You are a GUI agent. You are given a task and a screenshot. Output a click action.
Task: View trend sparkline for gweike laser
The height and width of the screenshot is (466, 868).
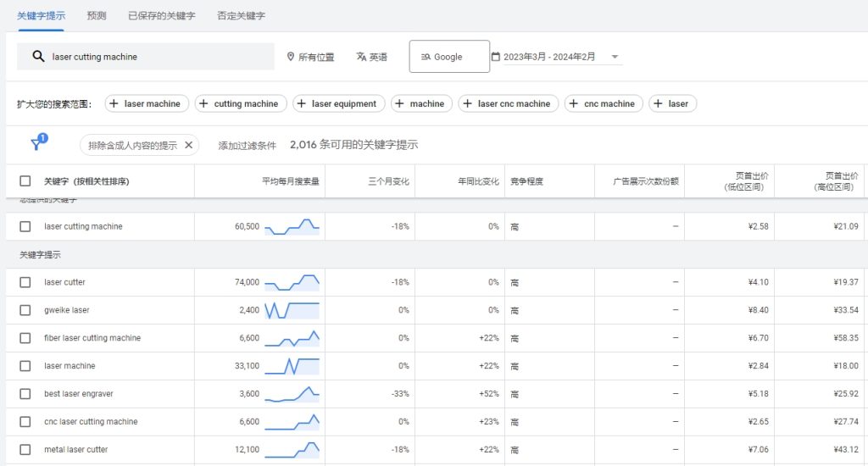tap(292, 310)
